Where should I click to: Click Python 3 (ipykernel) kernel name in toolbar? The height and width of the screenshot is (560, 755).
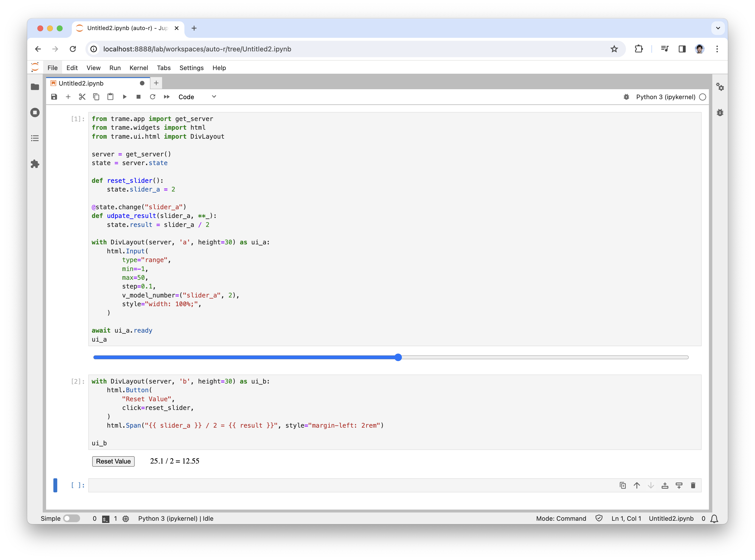665,97
